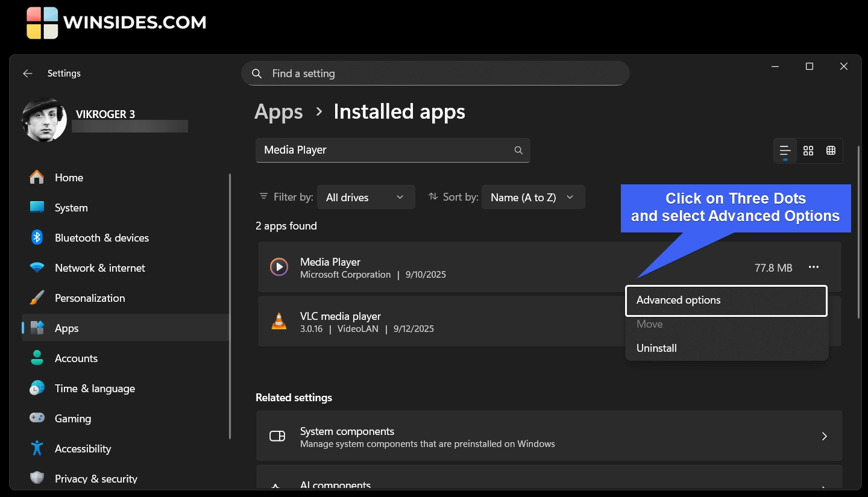Click the VIKROGER 3 profile picture
Screen dimensions: 868x497
click(x=45, y=119)
